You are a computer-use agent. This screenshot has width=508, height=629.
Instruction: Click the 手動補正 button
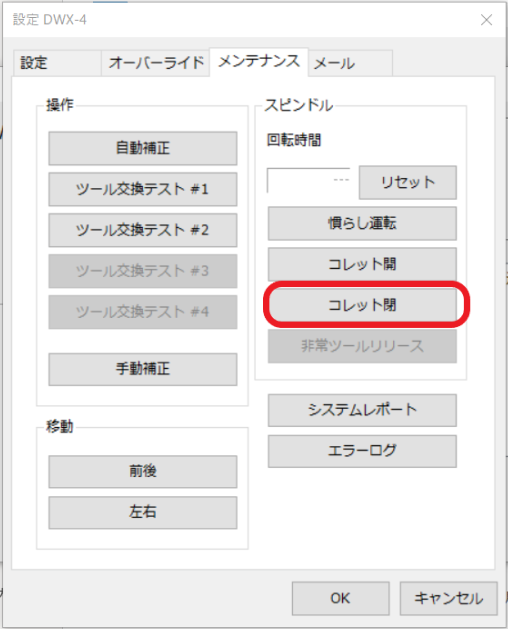pyautogui.click(x=143, y=369)
